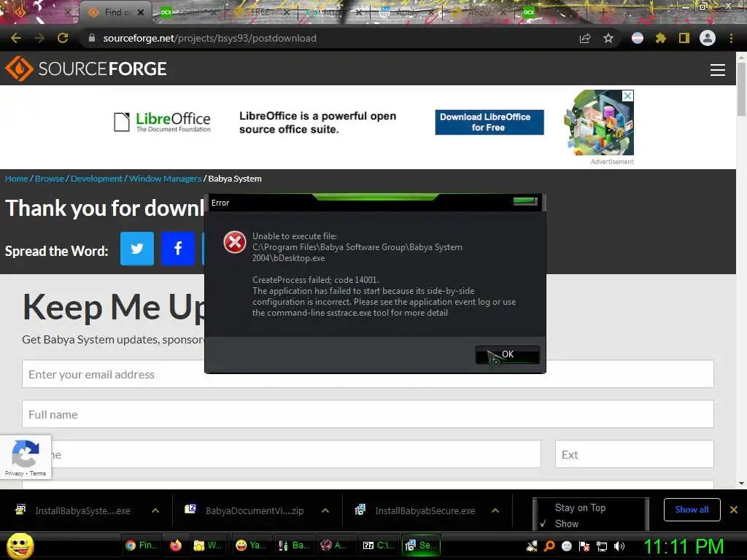
Task: Click the striped flag extension icon
Action: coord(638,38)
